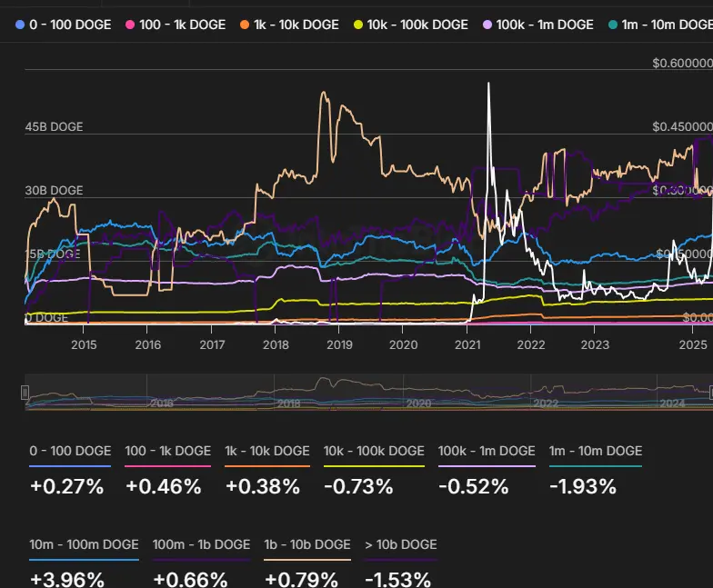
Task: Select the 10m - 100m DOGE +3.96% stat card
Action: coord(84,563)
